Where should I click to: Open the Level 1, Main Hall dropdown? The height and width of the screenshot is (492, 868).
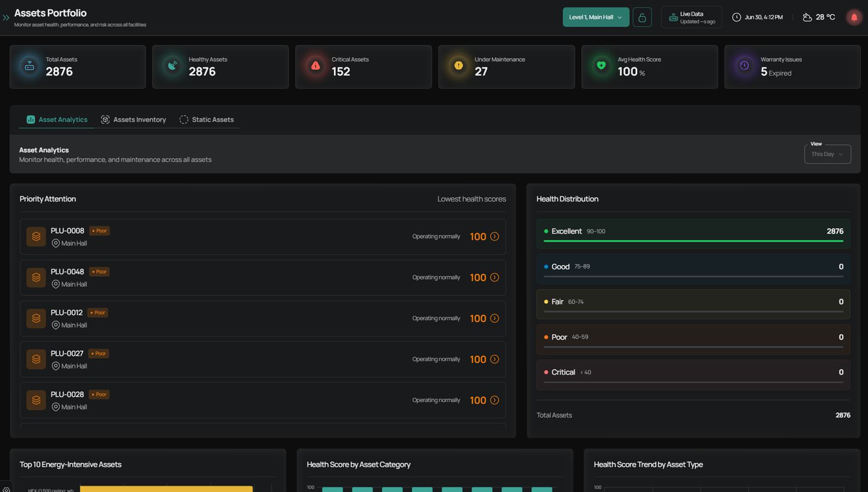(596, 17)
